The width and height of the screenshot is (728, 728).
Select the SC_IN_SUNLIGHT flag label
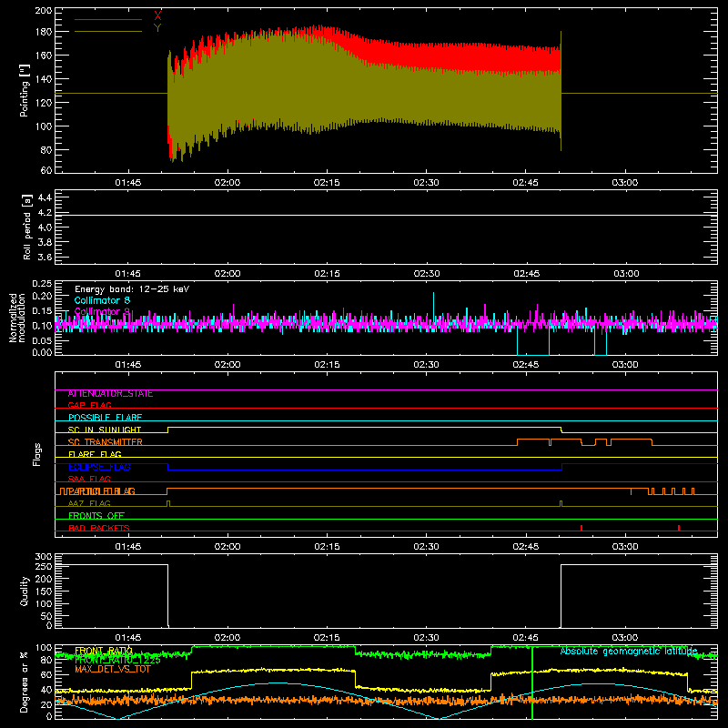pyautogui.click(x=105, y=430)
